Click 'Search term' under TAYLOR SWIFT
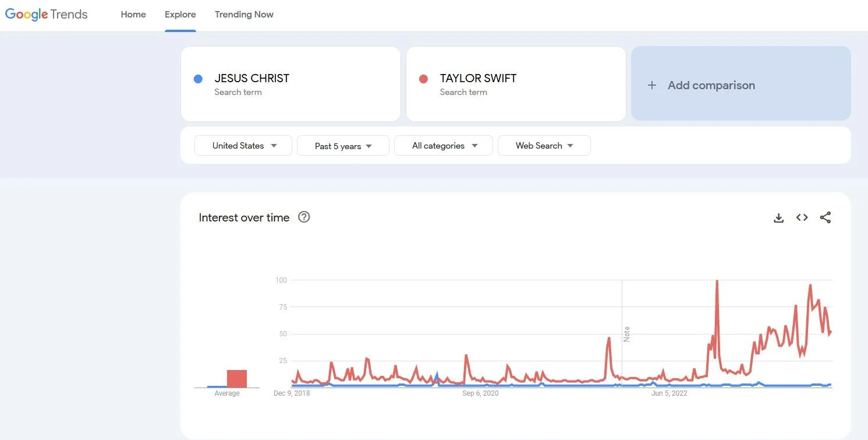This screenshot has width=868, height=440. (463, 92)
